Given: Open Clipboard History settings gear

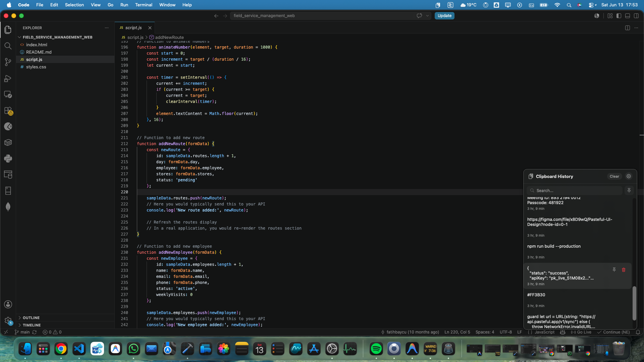Looking at the screenshot, I should click(629, 176).
